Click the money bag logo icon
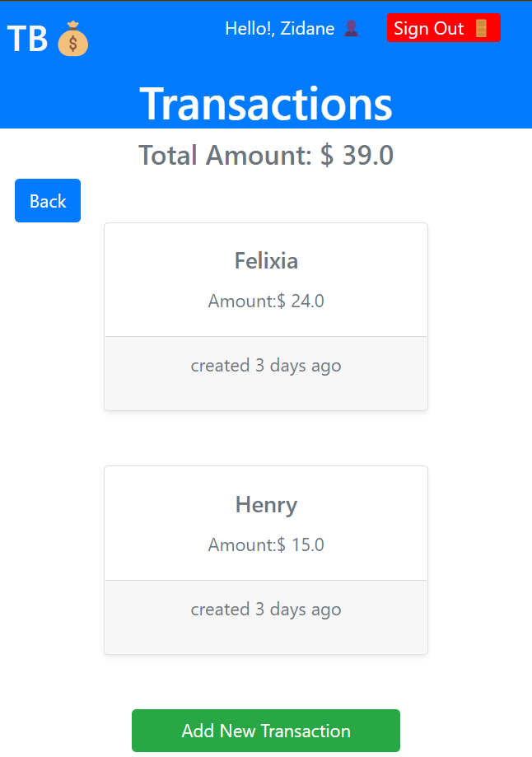Viewport: 532px width, 757px height. coord(73,39)
